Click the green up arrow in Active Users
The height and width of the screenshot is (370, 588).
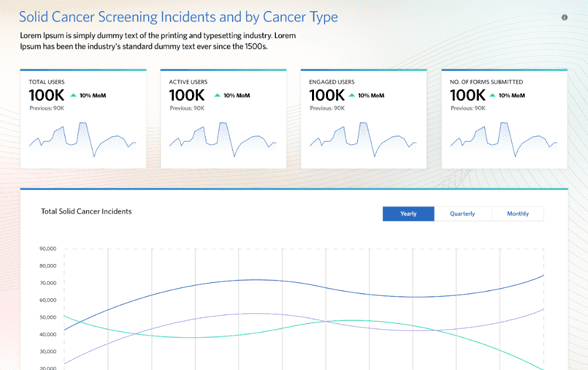[x=217, y=95]
